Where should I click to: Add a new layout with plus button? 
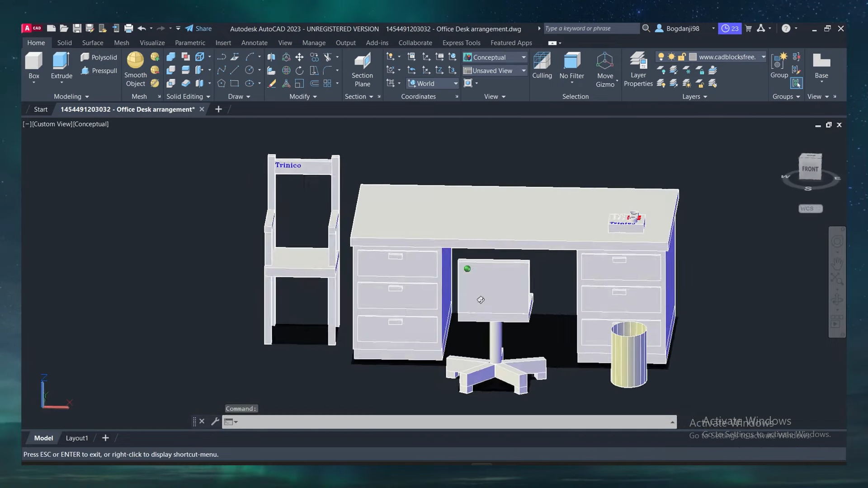[105, 438]
